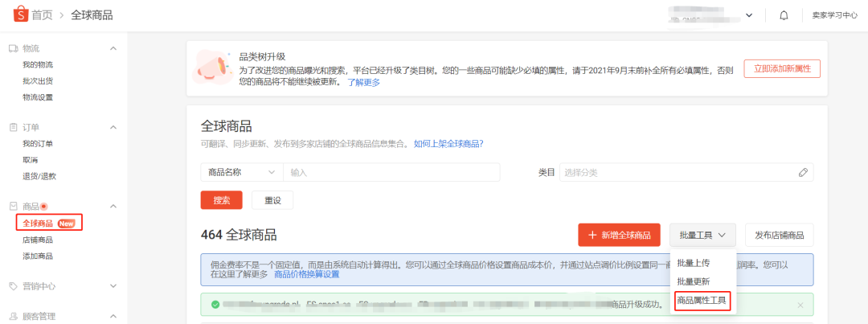Click the 营销中心 tag icon
Viewport: 868px width, 324px height.
[13, 286]
